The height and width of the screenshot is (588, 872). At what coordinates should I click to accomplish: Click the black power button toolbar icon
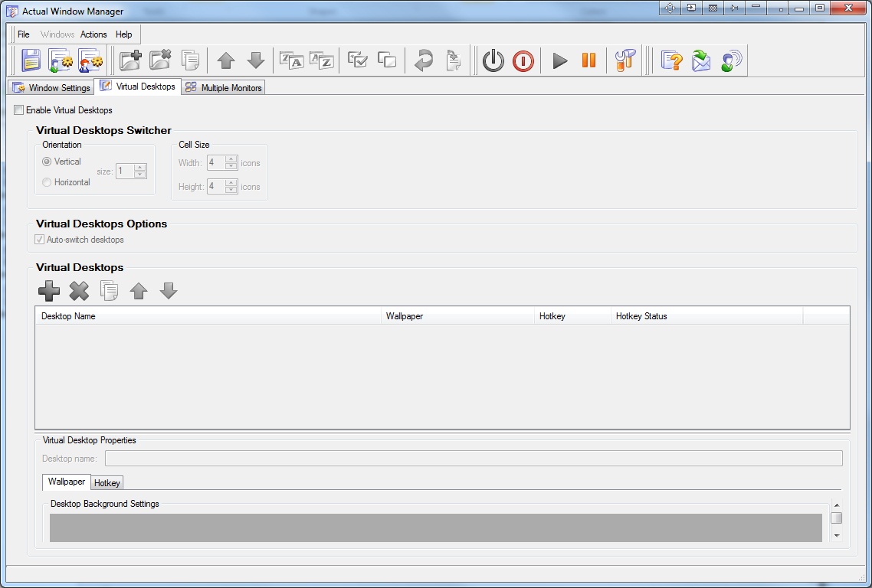pos(493,60)
